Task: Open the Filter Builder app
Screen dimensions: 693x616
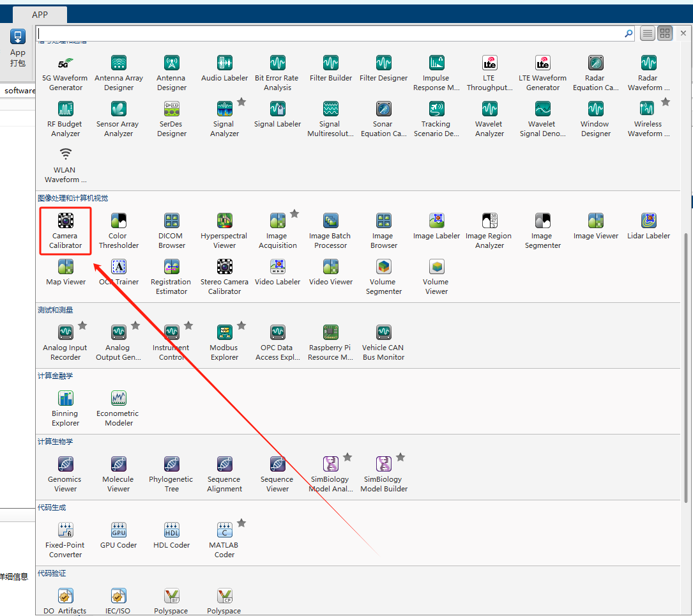Action: pos(331,69)
